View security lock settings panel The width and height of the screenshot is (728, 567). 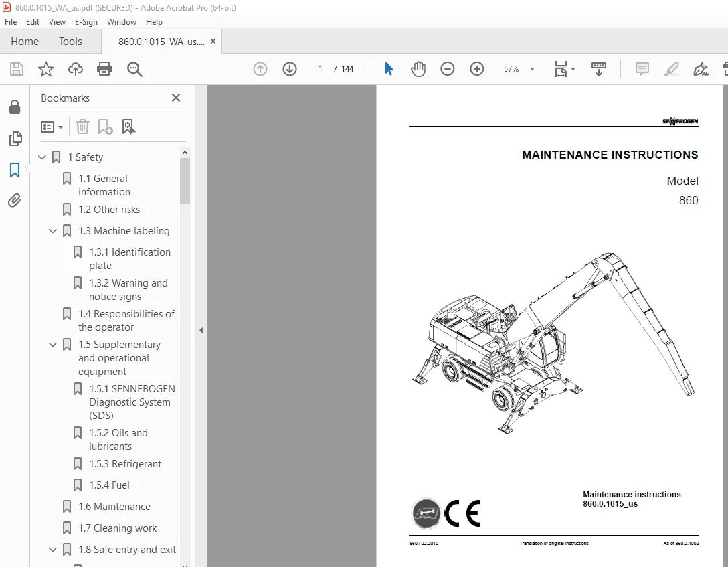[15, 107]
